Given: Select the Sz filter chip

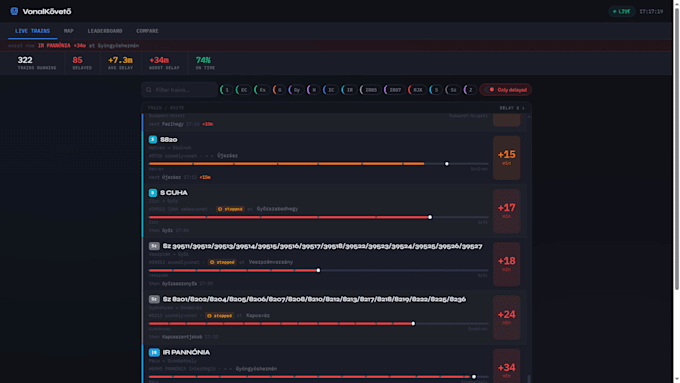Looking at the screenshot, I should [453, 90].
